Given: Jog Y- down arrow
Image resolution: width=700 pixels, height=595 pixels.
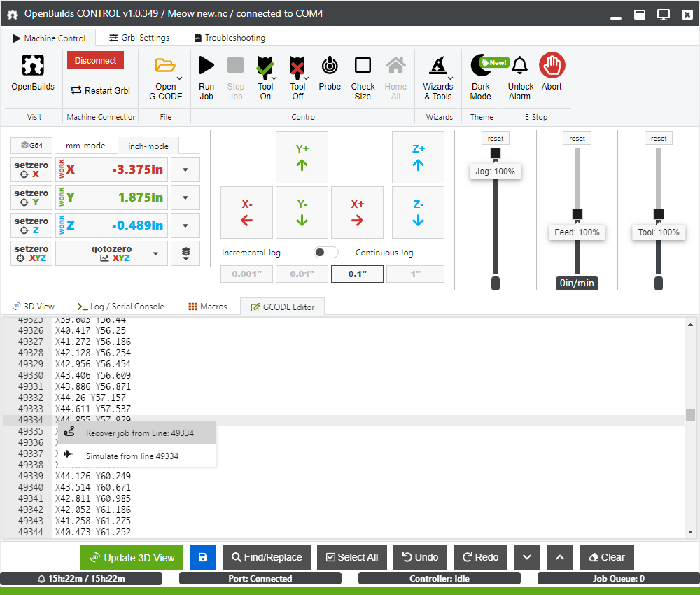Looking at the screenshot, I should pyautogui.click(x=302, y=213).
